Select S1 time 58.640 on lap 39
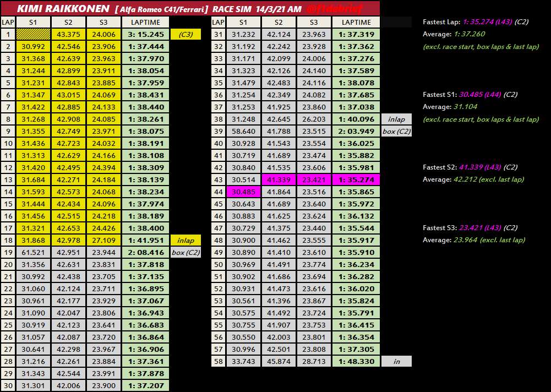 click(x=243, y=131)
